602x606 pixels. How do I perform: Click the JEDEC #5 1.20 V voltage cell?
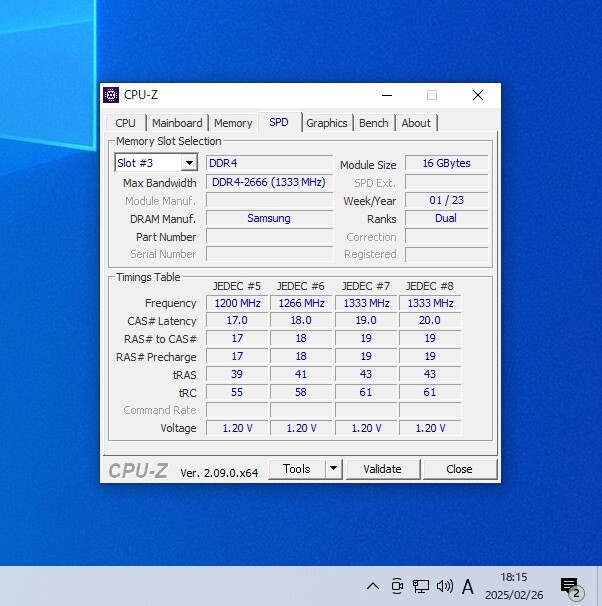(237, 428)
